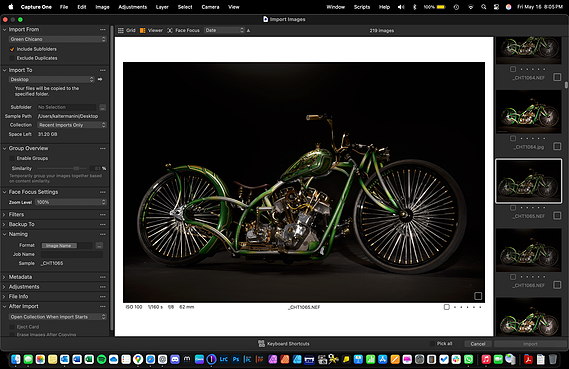Screen dimensions: 569x369
Task: Open Lightroom Classic from the dock
Action: (x=224, y=359)
